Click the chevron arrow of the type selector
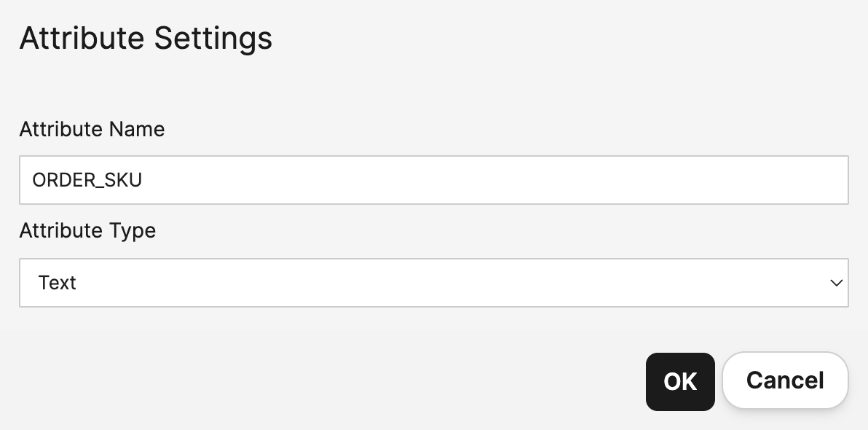The image size is (868, 430). 837,283
